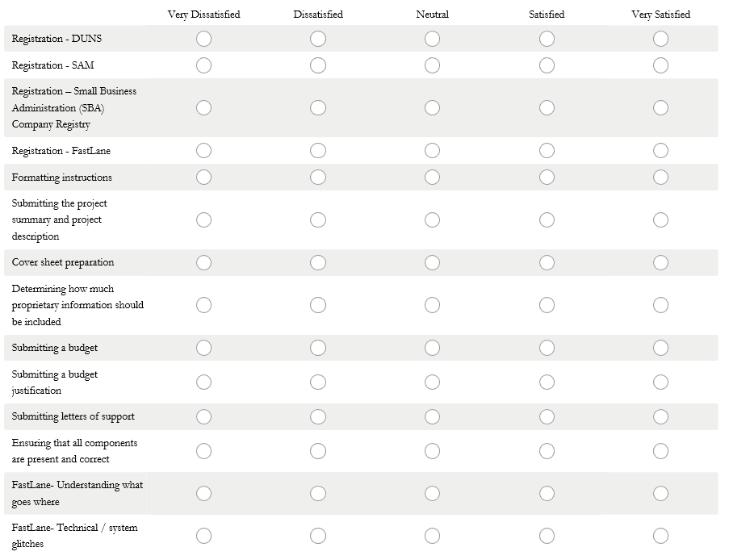Screen dimensions: 729x560
Task: Rate proprietary information row Very Dissatisfied
Action: (x=203, y=305)
